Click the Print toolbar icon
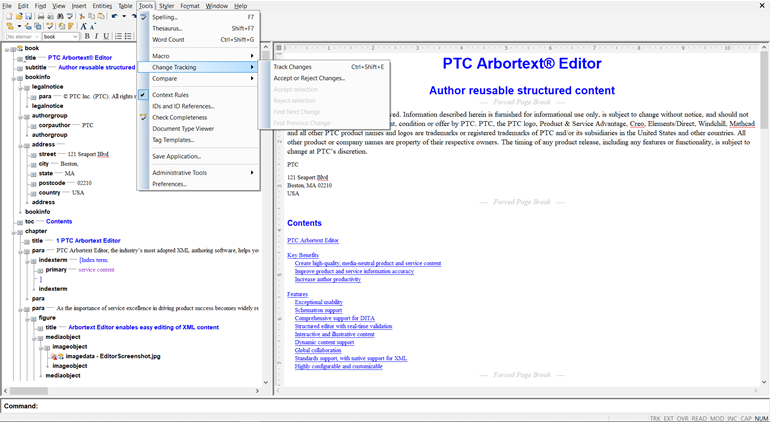The width and height of the screenshot is (770, 422). (x=41, y=16)
